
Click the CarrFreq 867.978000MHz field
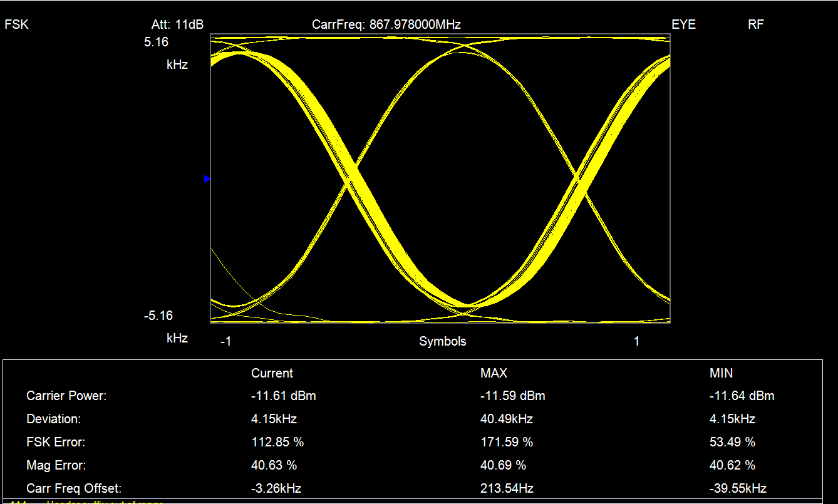coord(386,25)
